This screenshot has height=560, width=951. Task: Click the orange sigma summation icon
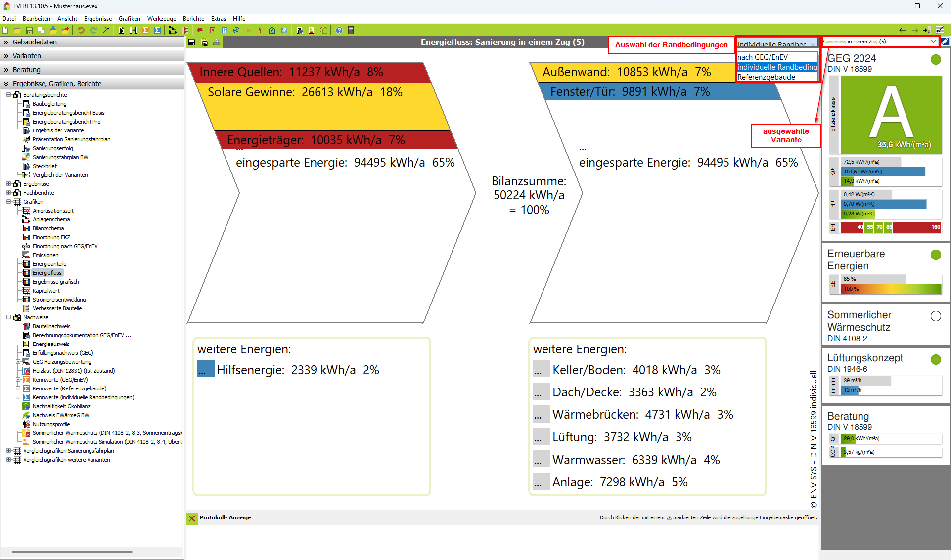(x=145, y=30)
